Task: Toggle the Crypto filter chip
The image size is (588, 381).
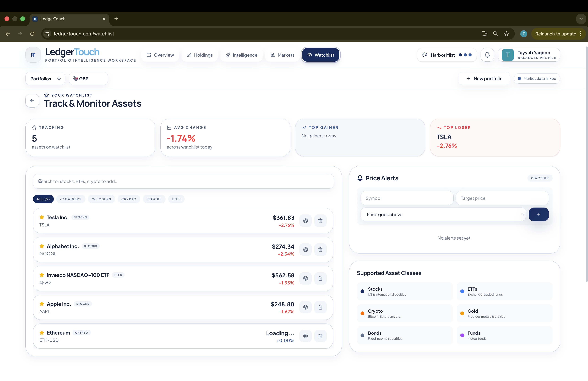Action: tap(129, 199)
